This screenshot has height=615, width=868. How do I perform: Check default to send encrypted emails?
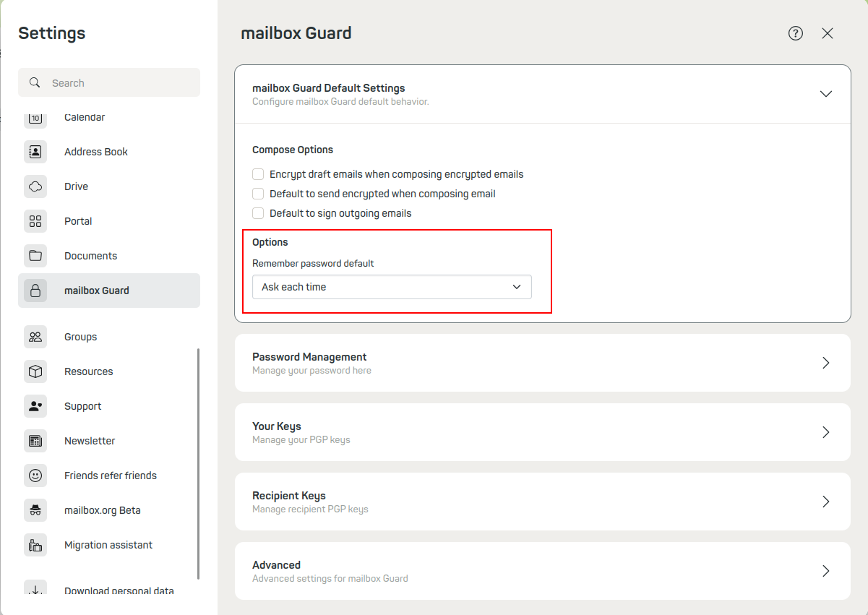[258, 194]
